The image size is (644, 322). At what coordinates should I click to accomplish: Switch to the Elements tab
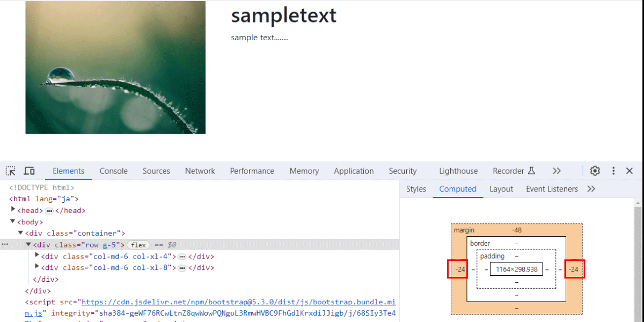(x=69, y=171)
